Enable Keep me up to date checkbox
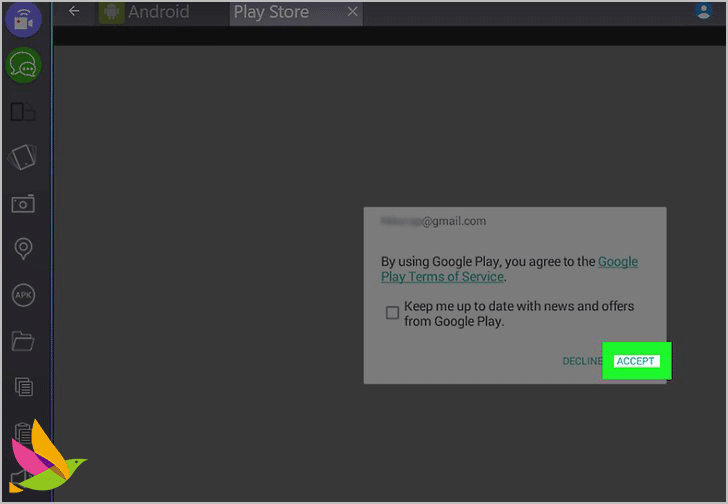 pos(392,313)
